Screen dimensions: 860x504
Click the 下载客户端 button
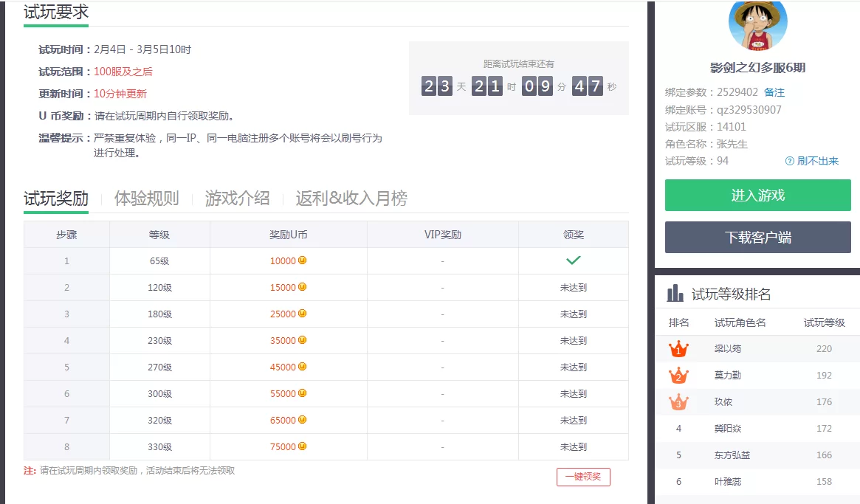757,237
